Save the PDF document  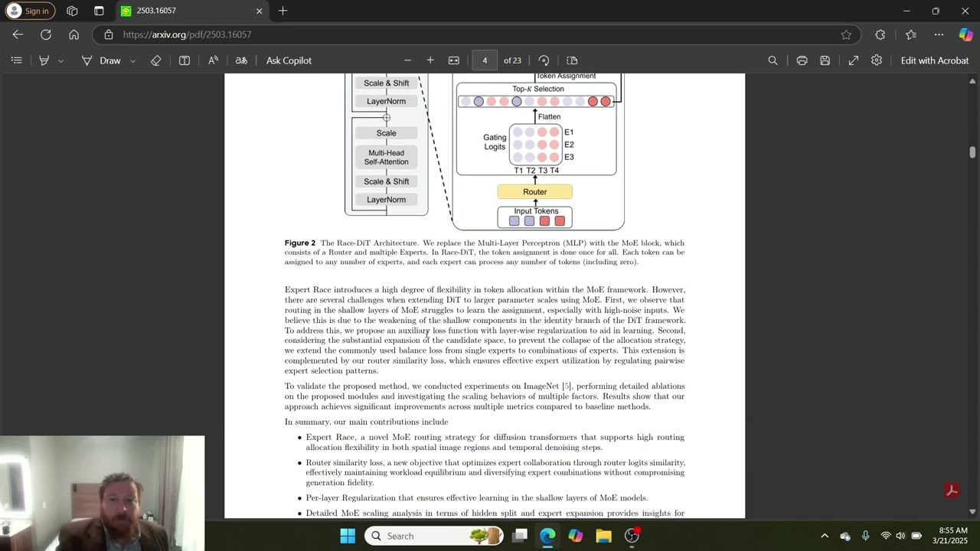(825, 60)
